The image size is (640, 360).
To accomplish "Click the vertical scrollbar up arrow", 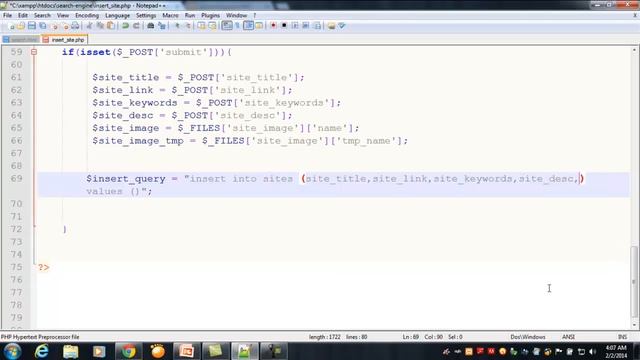I will point(634,50).
